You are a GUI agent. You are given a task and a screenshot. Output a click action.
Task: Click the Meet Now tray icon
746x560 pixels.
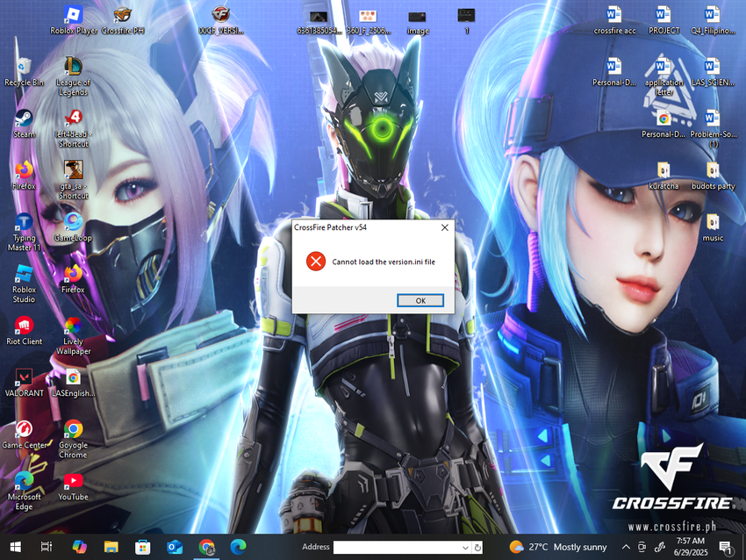point(642,547)
